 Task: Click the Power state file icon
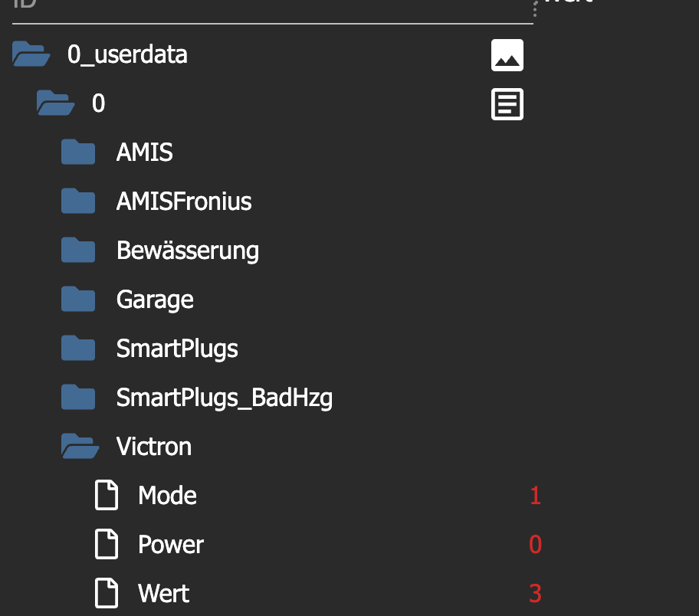click(x=107, y=544)
